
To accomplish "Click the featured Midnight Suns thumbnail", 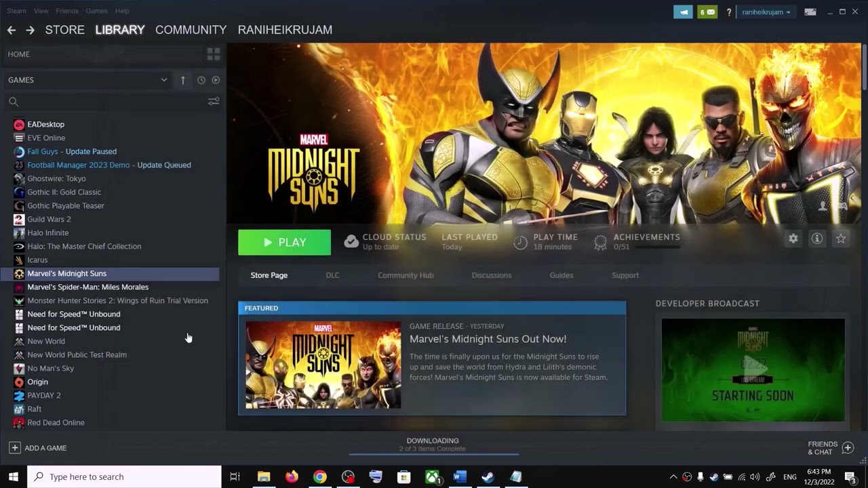I will click(x=323, y=365).
